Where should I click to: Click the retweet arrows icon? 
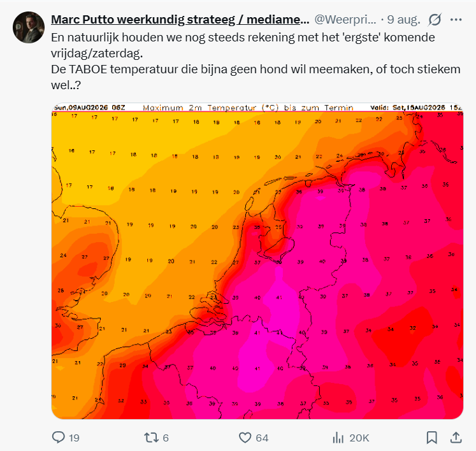tap(151, 438)
